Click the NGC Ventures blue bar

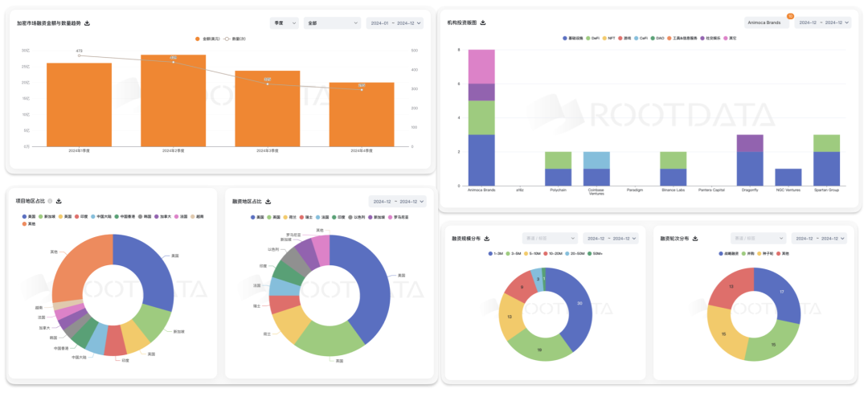click(x=788, y=177)
